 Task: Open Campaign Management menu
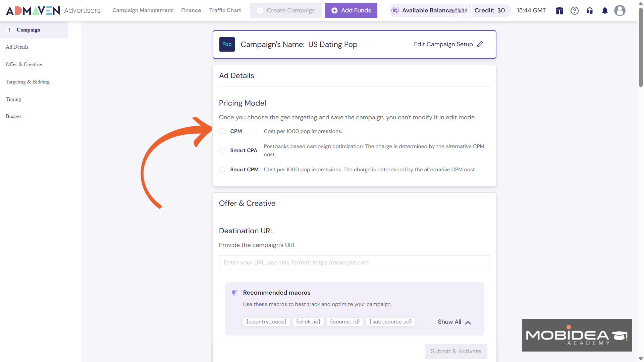[143, 10]
